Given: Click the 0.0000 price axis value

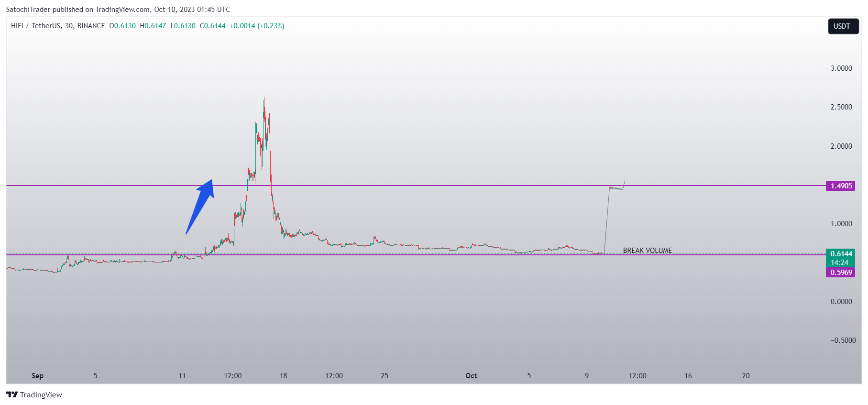Looking at the screenshot, I should click(841, 302).
